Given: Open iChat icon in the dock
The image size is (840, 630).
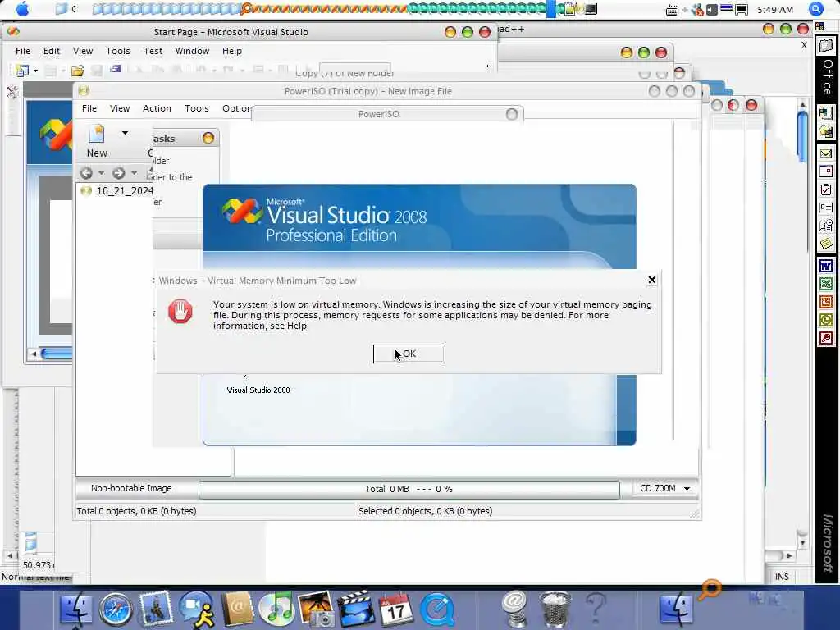Looking at the screenshot, I should [x=197, y=609].
